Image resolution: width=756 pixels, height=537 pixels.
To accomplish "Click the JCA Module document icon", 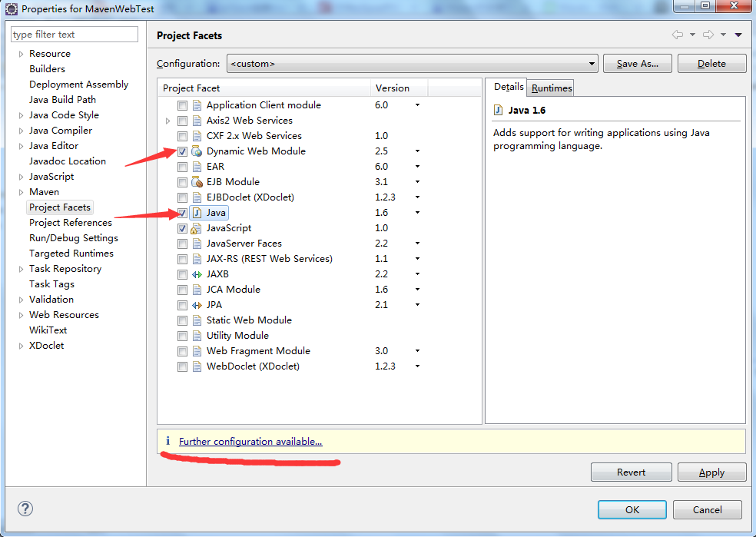I will pyautogui.click(x=197, y=290).
